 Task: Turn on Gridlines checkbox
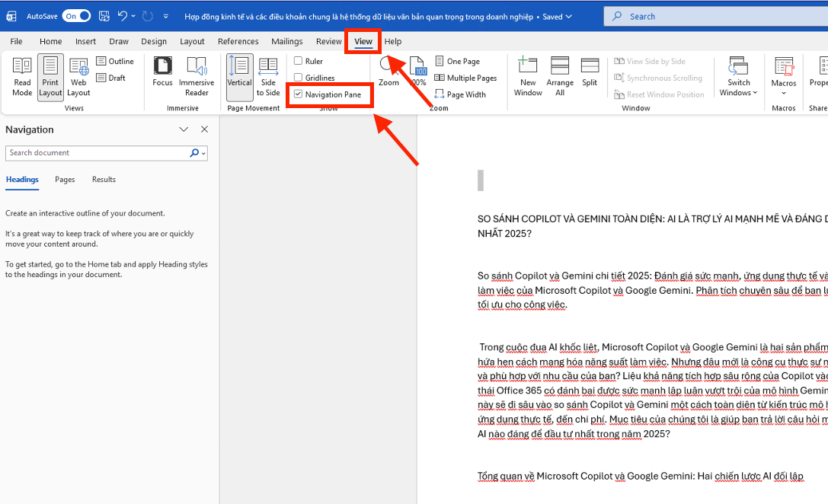pos(299,78)
